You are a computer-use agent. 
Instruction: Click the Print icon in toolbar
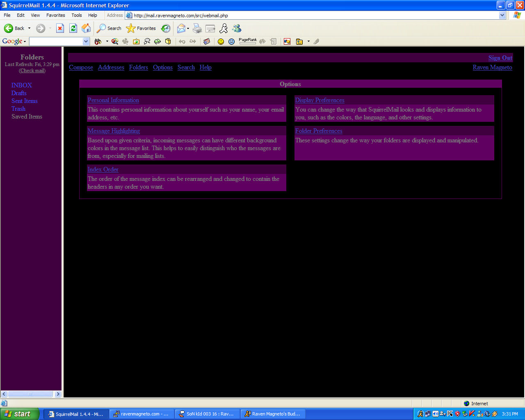click(197, 28)
